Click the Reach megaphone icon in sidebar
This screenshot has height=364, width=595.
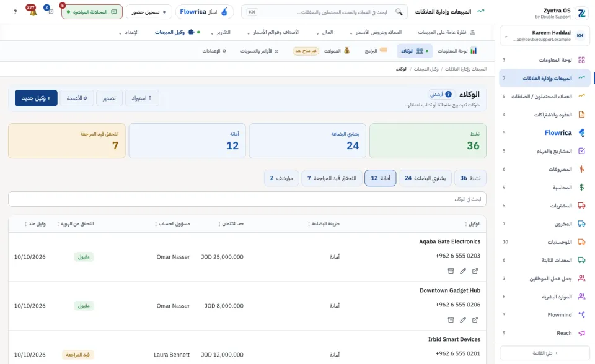(581, 333)
